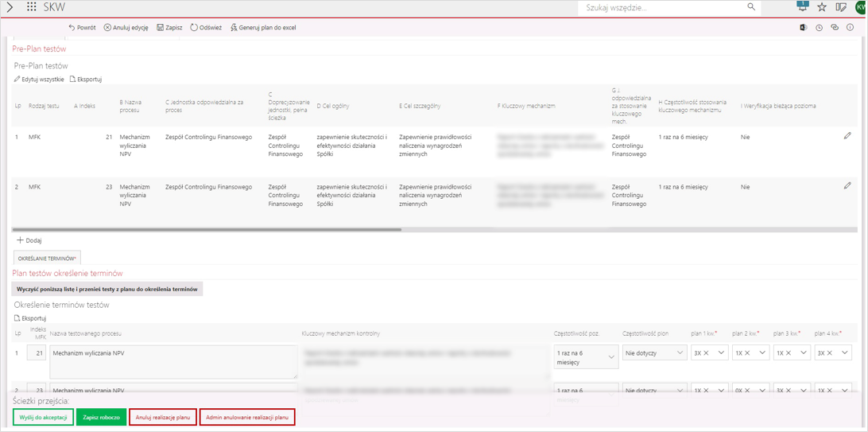Open the app launcher grid icon

tap(32, 7)
